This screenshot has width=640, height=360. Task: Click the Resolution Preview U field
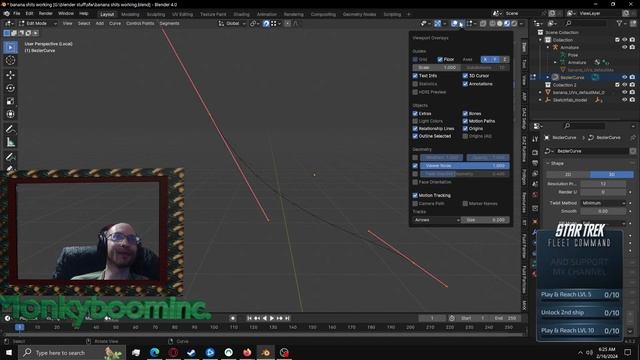pyautogui.click(x=603, y=184)
